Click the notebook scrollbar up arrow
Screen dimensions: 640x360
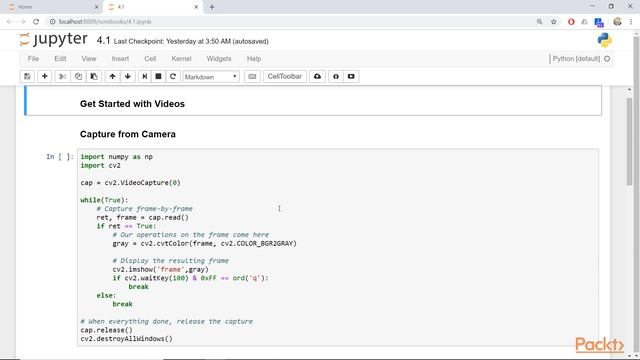[x=629, y=89]
